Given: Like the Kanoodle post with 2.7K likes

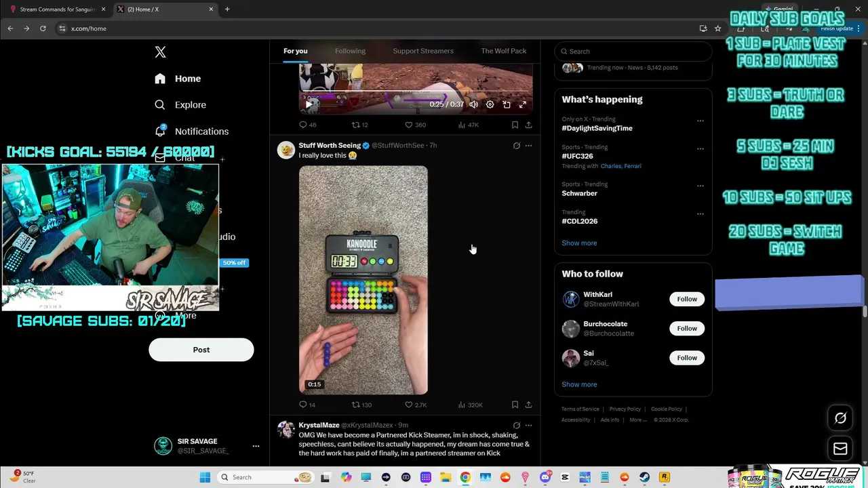Looking at the screenshot, I should pyautogui.click(x=416, y=405).
